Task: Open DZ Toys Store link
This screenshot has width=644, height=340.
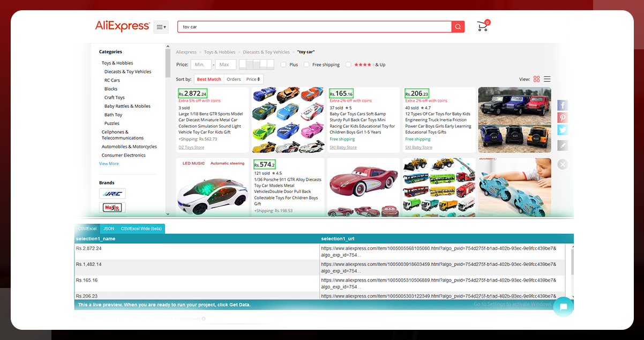Action: click(x=191, y=147)
